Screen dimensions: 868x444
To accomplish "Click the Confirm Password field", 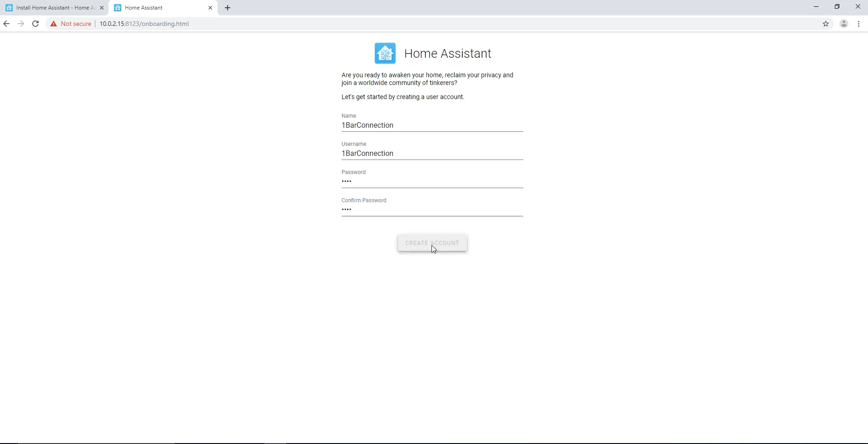I will click(432, 210).
